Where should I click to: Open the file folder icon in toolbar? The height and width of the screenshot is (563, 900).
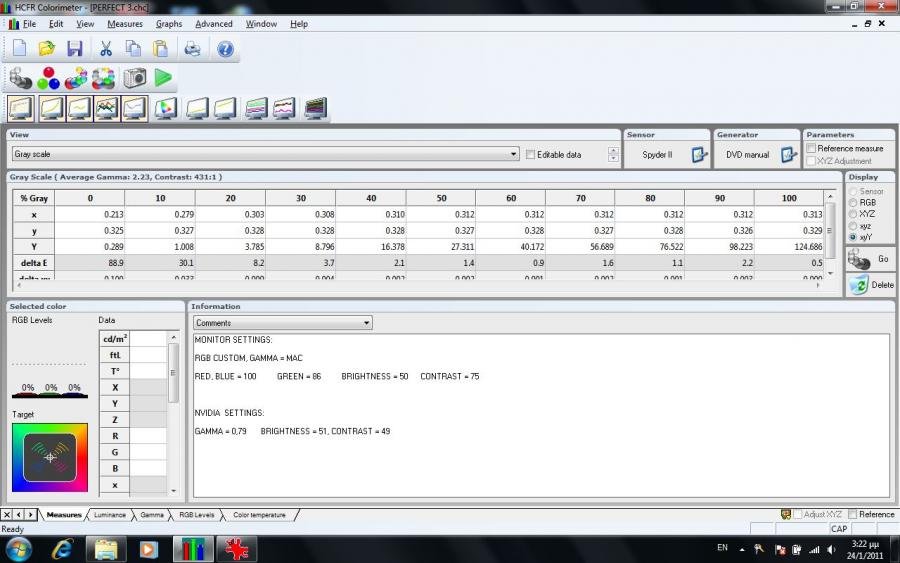point(47,48)
